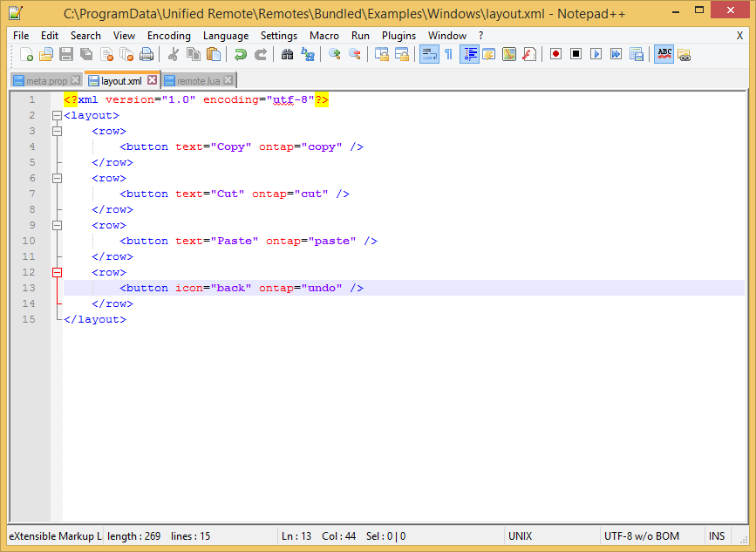This screenshot has width=756, height=552.
Task: Click the eXtensible Markup language status field
Action: tap(56, 536)
